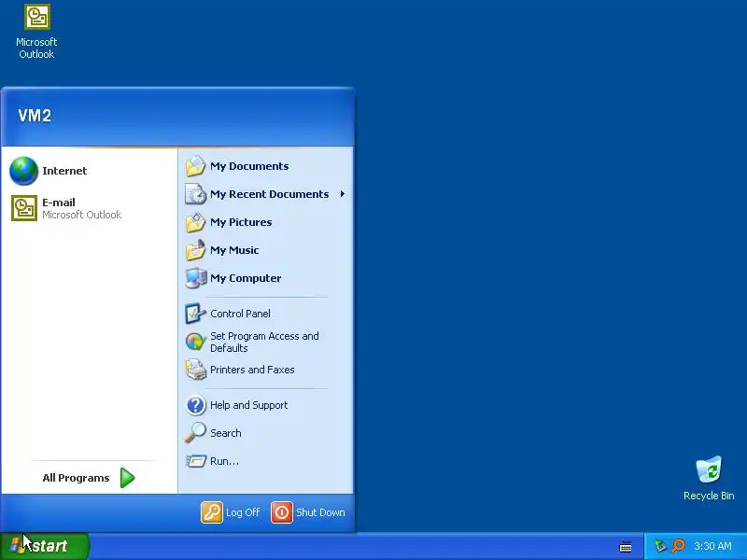
Task: Click the My Music folder icon
Action: [195, 250]
